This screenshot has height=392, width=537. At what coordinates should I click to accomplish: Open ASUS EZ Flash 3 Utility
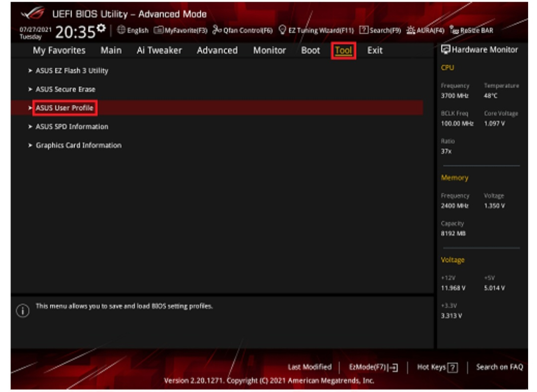[x=72, y=71]
